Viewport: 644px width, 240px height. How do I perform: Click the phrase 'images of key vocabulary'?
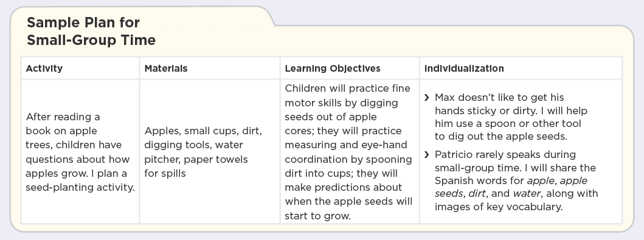pos(498,207)
